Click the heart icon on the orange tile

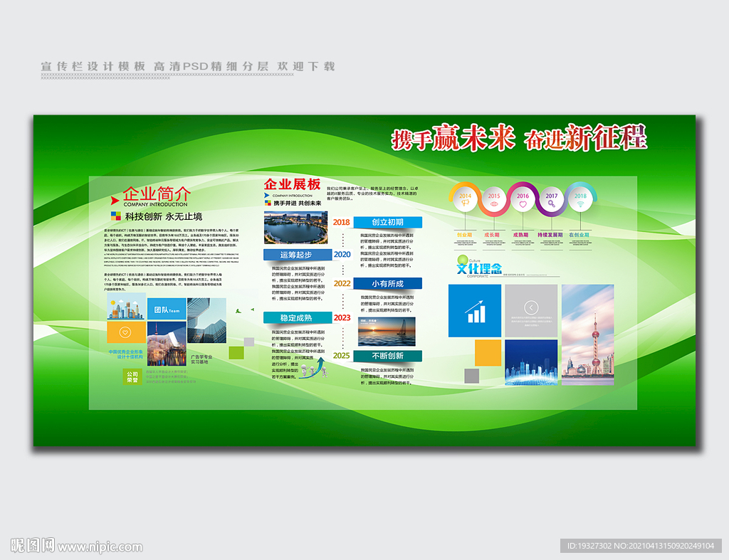pos(125,332)
